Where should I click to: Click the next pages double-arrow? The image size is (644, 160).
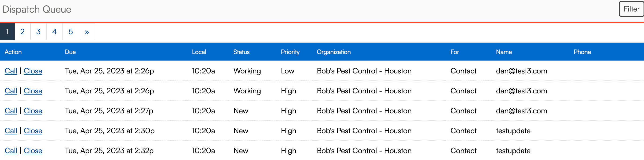[x=87, y=32]
